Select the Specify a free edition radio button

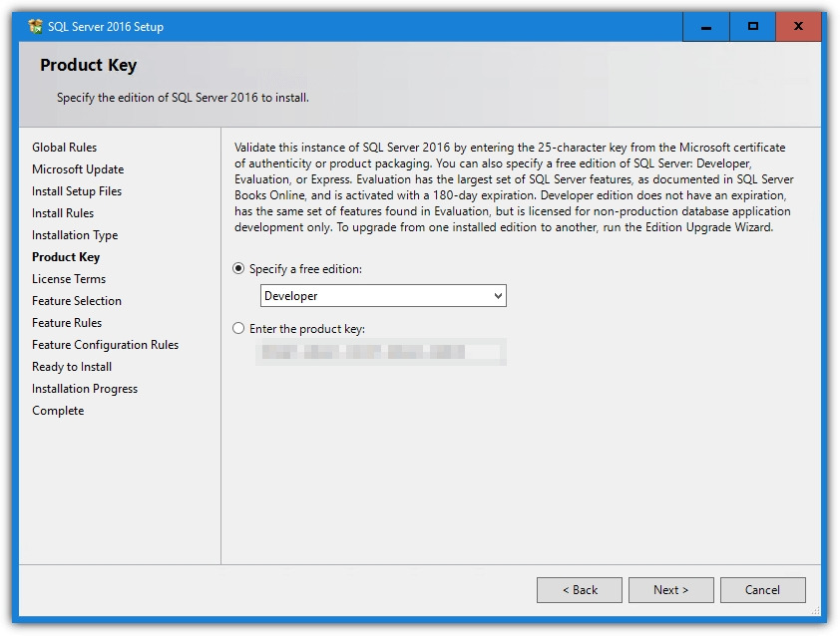[238, 268]
